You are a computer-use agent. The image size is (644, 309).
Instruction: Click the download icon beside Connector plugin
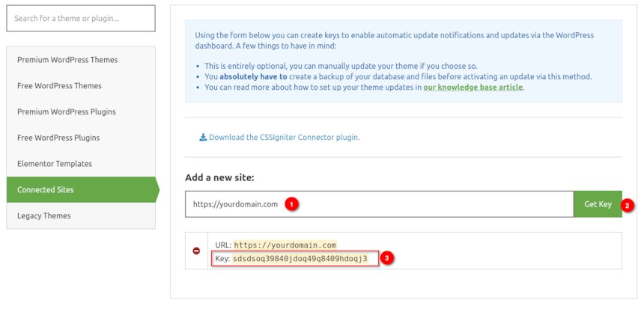203,137
